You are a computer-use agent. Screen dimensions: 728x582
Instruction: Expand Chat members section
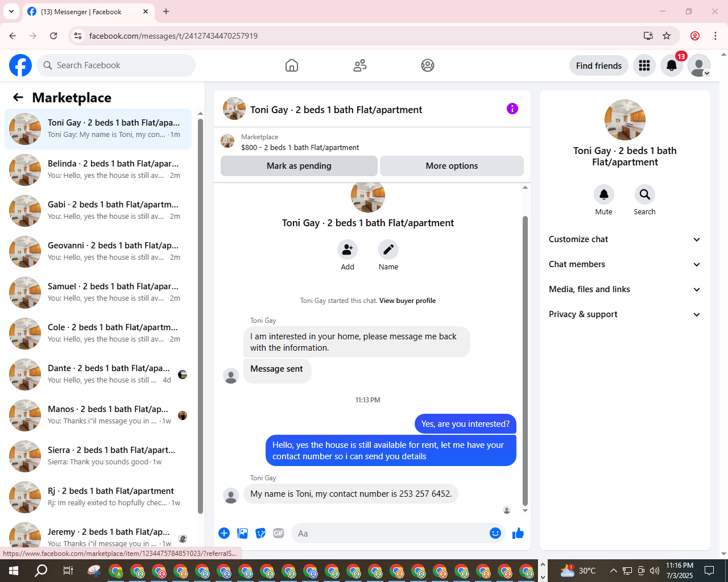click(625, 264)
